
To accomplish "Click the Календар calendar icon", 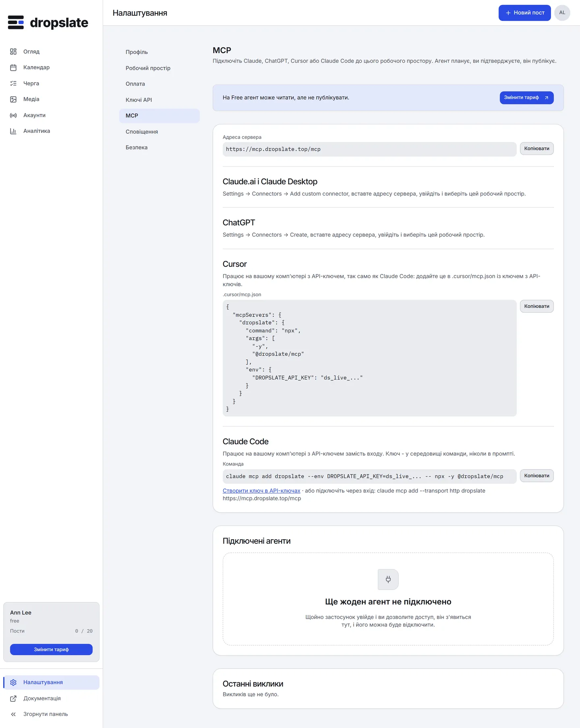I will coord(13,68).
